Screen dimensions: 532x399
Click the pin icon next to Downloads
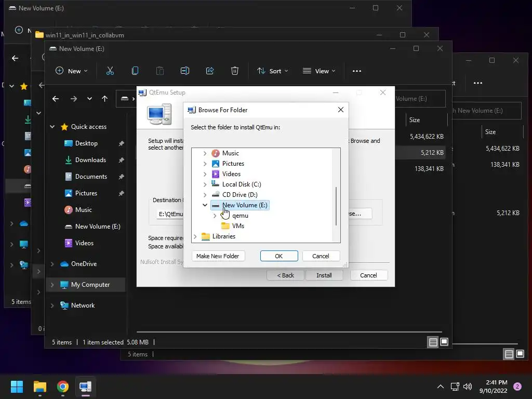(x=121, y=160)
